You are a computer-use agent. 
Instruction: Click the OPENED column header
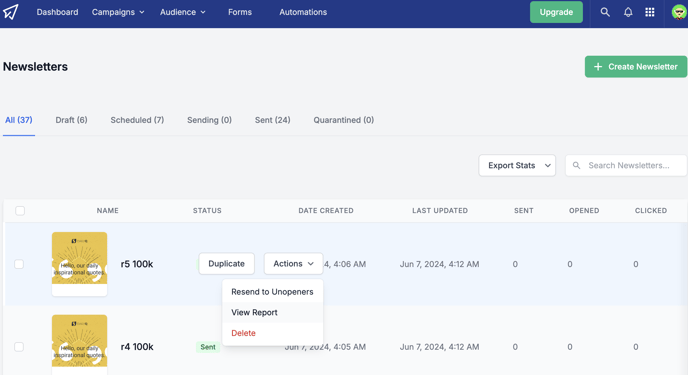pyautogui.click(x=584, y=211)
